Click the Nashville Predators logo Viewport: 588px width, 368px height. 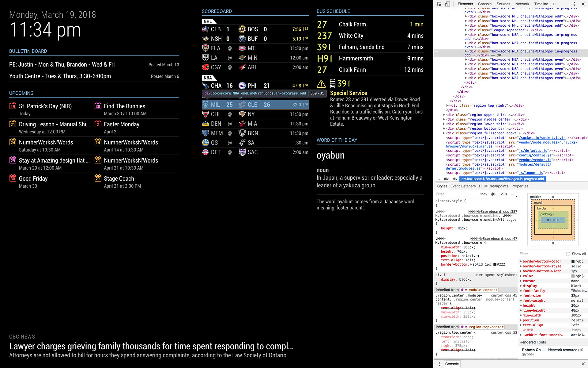pos(205,39)
